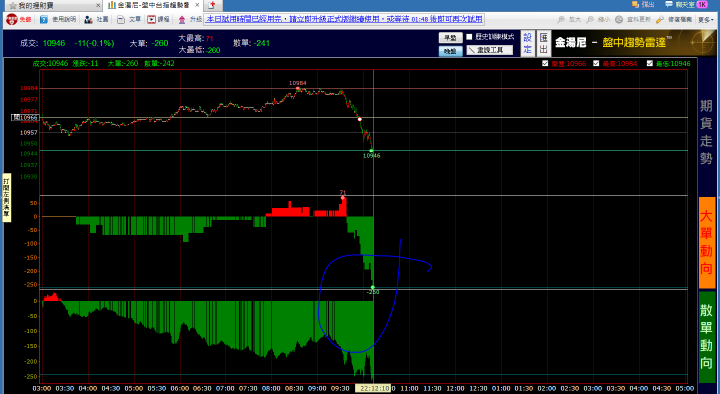720x394 pixels.
Task: Toggle the 歷史訓練模式 checkbox
Action: click(x=469, y=37)
